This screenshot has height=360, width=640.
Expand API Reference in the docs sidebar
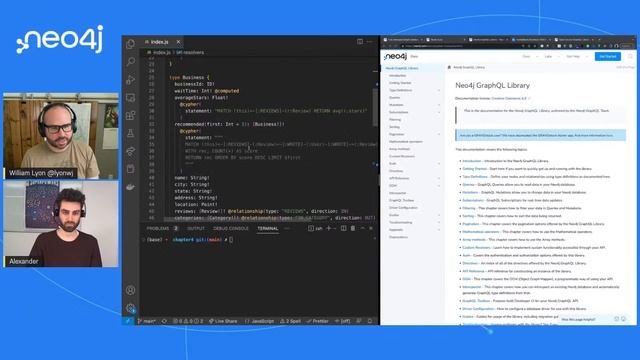click(439, 178)
